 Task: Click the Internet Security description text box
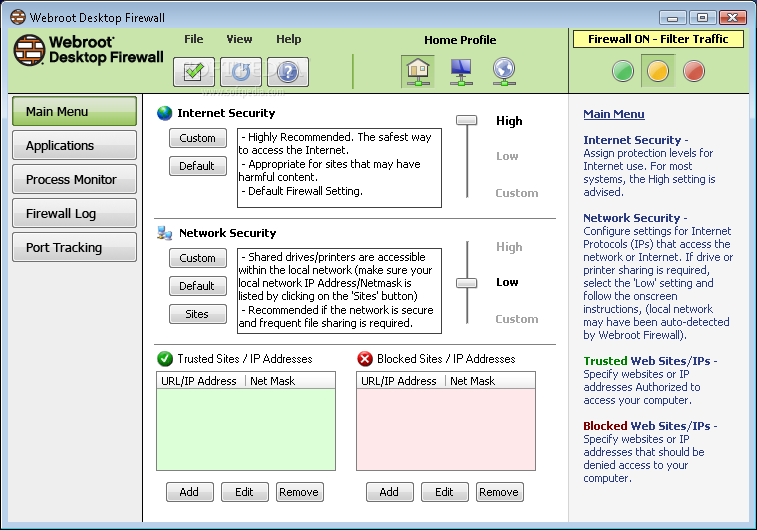coord(339,168)
